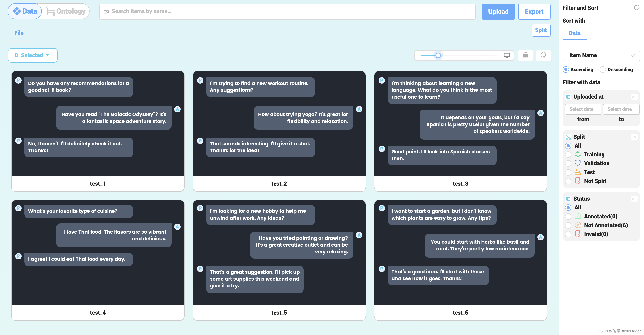
Task: Select the Not Annotated filter option
Action: pos(568,225)
